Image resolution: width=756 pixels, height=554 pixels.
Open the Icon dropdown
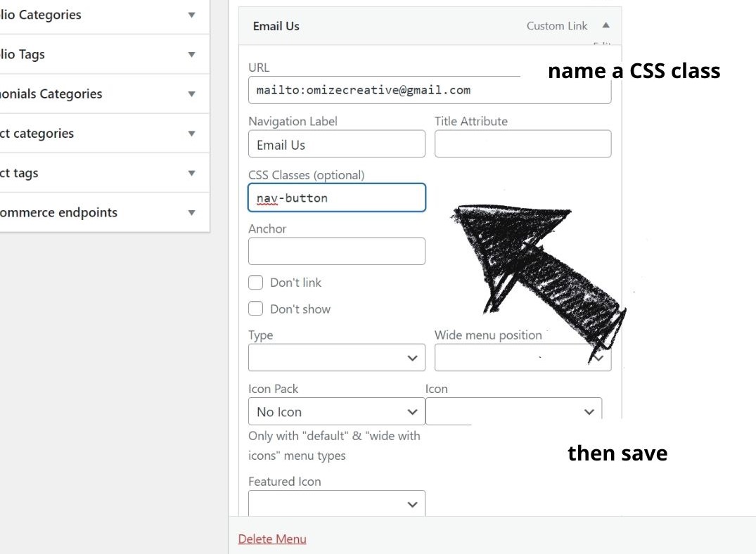click(513, 412)
